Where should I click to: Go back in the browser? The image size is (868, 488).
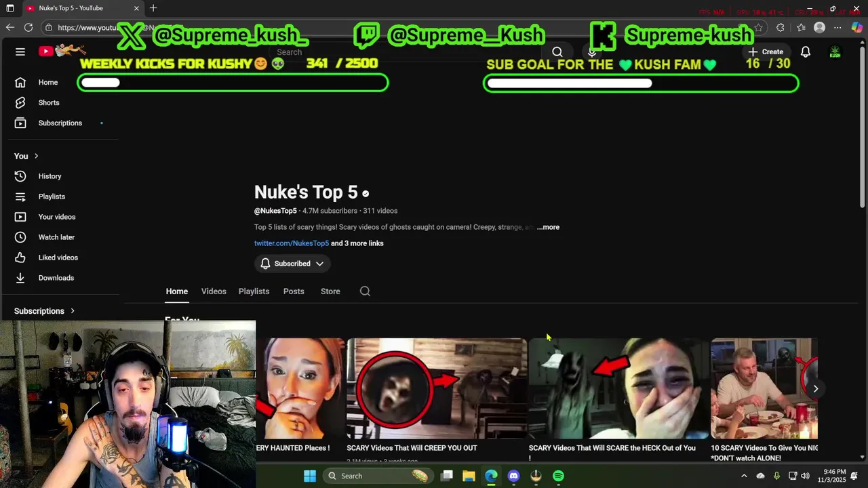click(x=10, y=27)
